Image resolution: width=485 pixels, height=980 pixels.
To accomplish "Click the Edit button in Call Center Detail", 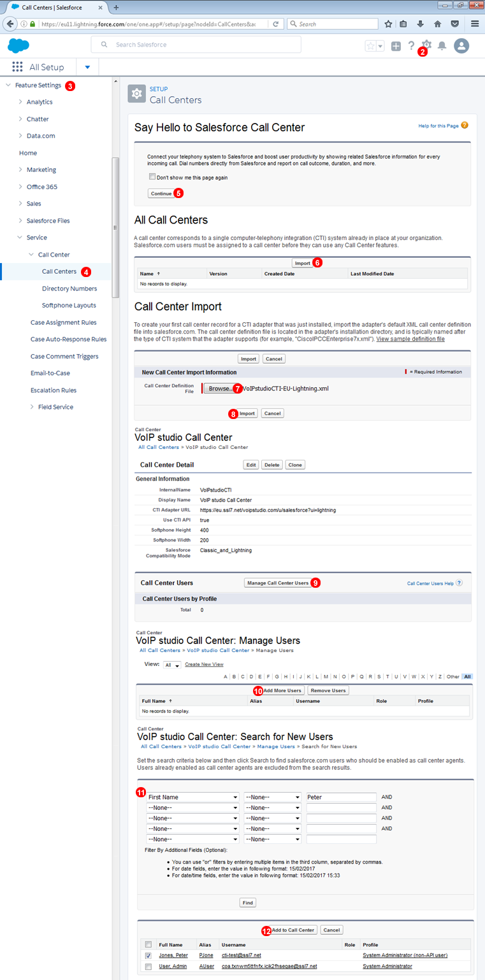I will click(x=251, y=465).
